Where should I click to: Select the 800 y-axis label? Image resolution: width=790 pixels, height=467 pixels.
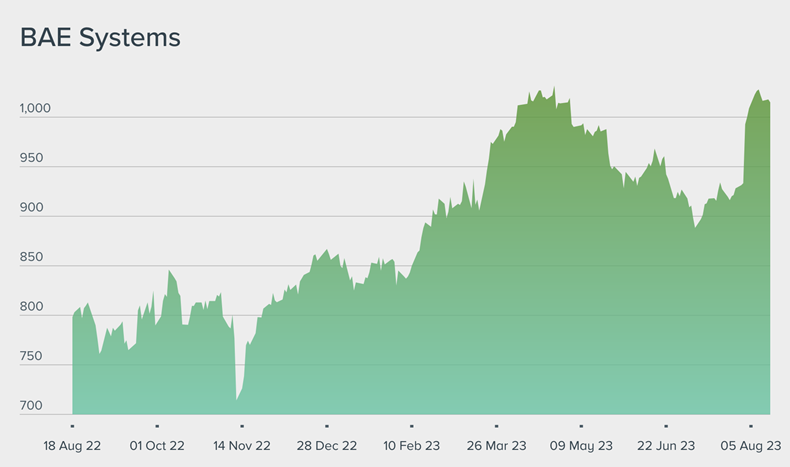(x=31, y=306)
